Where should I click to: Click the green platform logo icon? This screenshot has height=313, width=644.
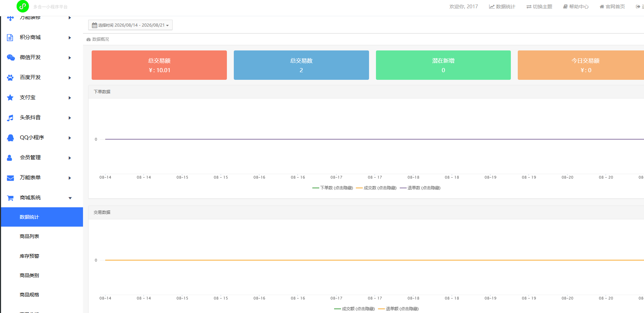[x=23, y=6]
